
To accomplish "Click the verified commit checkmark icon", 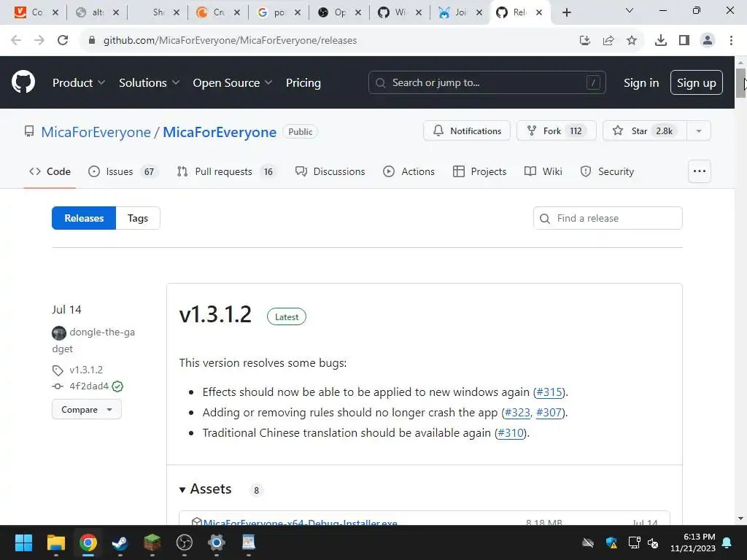I will pyautogui.click(x=117, y=386).
